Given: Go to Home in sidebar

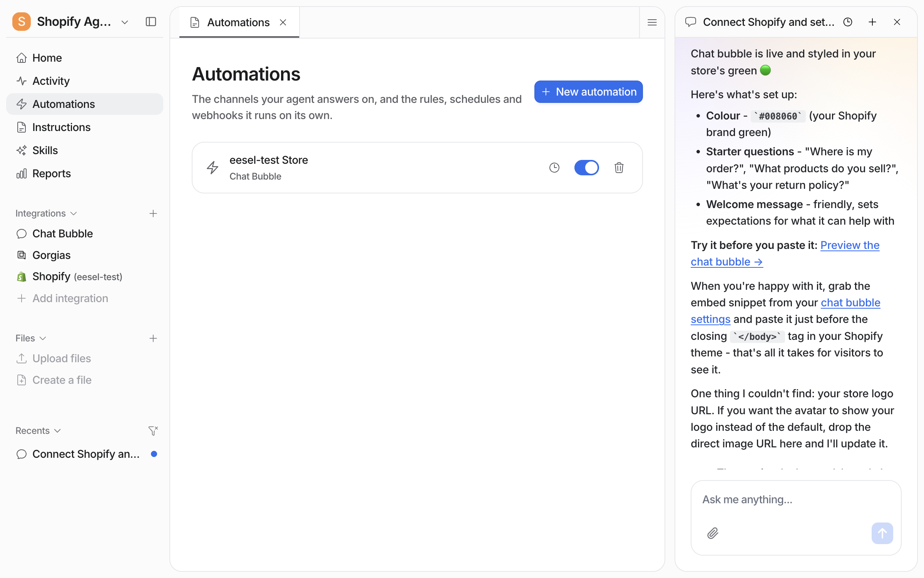Looking at the screenshot, I should 85,58.
